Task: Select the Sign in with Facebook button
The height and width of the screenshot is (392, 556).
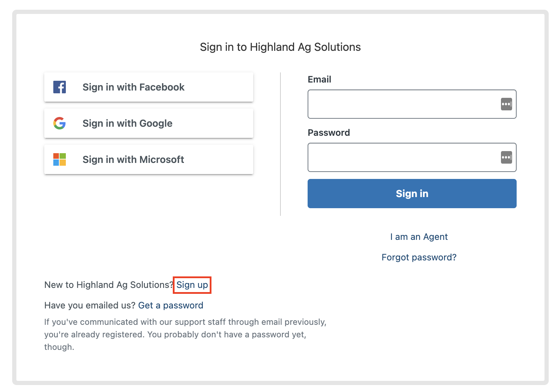Action: 148,87
